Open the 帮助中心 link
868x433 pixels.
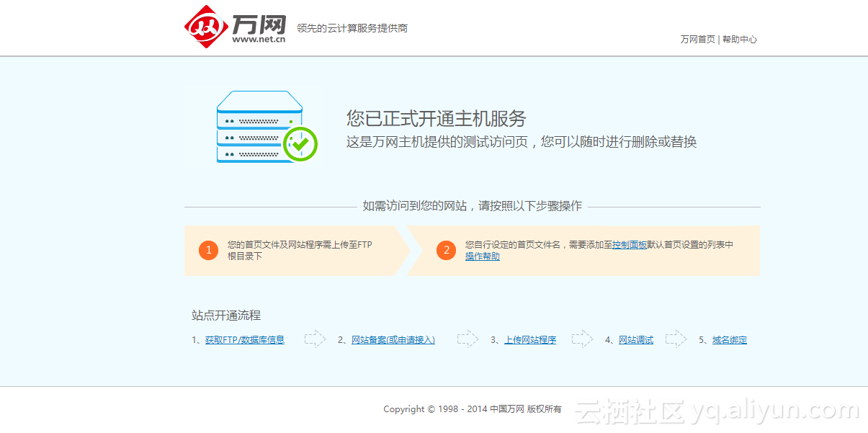(740, 40)
